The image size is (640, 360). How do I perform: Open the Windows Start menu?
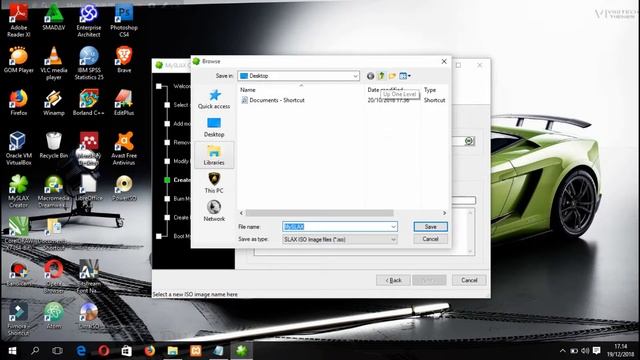tap(12, 351)
